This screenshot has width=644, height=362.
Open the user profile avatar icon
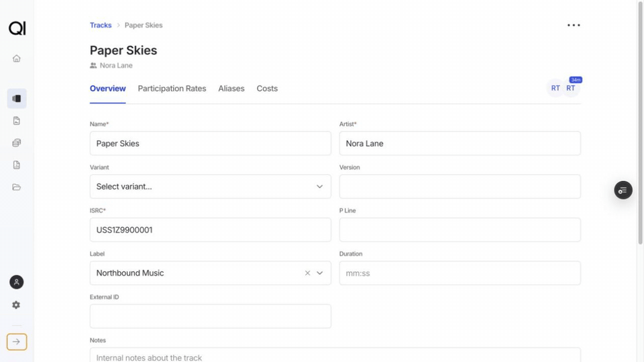coord(16,282)
